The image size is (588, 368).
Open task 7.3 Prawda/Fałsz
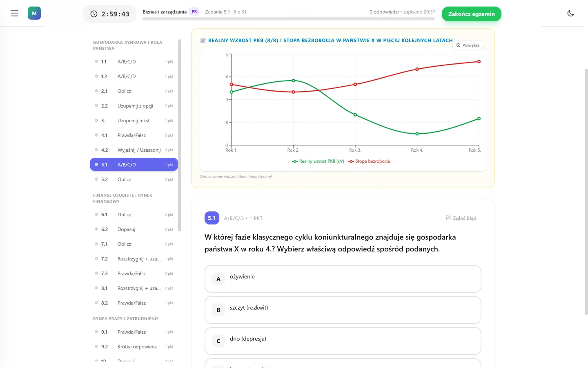pyautogui.click(x=134, y=274)
